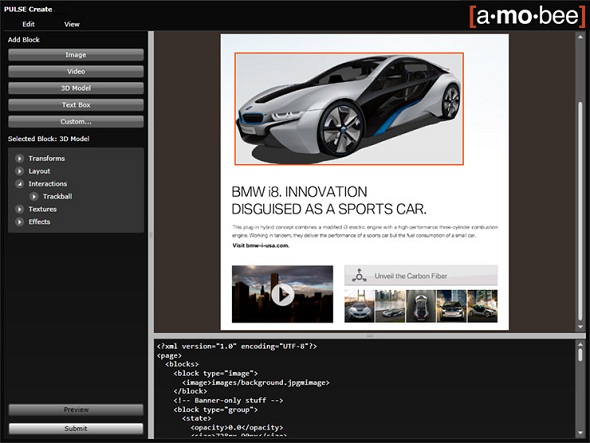Play the city skyline video
The width and height of the screenshot is (590, 443).
pyautogui.click(x=283, y=294)
